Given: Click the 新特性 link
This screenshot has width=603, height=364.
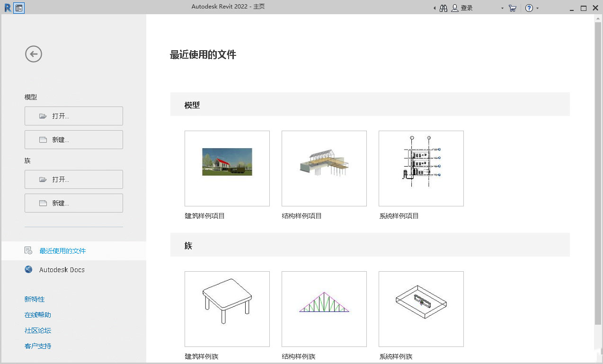Looking at the screenshot, I should pyautogui.click(x=34, y=299).
